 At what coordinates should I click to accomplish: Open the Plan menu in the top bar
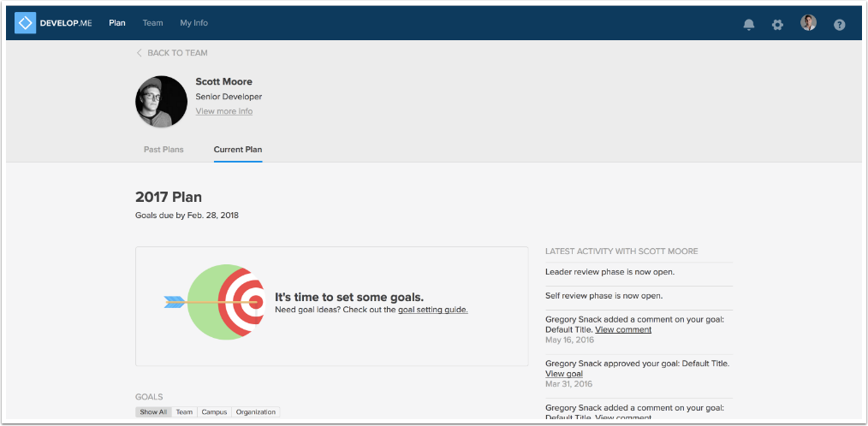click(117, 23)
